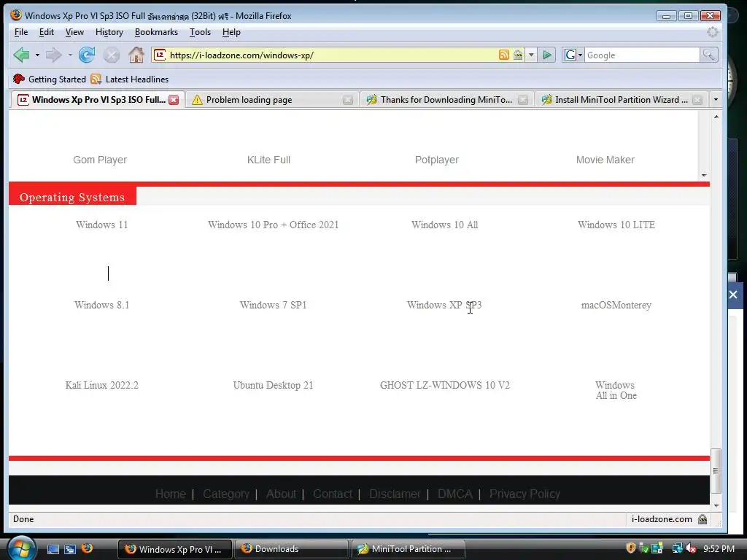Switch to MiniTool Partition taskbar window

pos(408,549)
